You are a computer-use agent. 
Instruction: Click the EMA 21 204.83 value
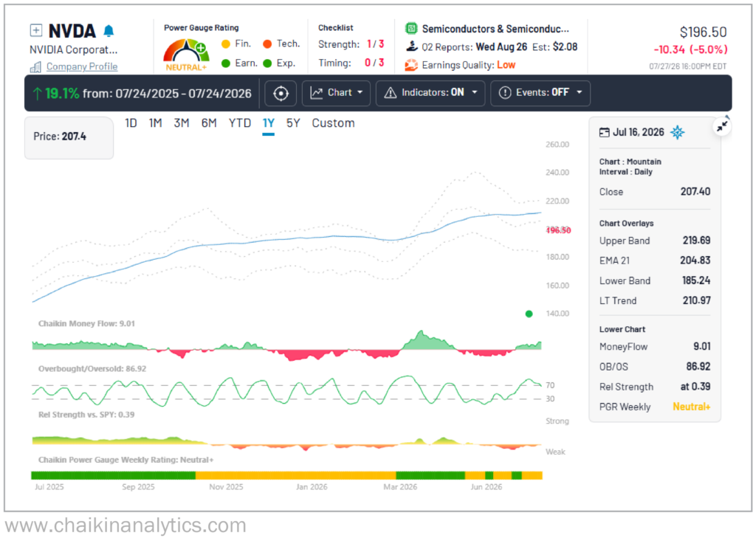tap(695, 261)
